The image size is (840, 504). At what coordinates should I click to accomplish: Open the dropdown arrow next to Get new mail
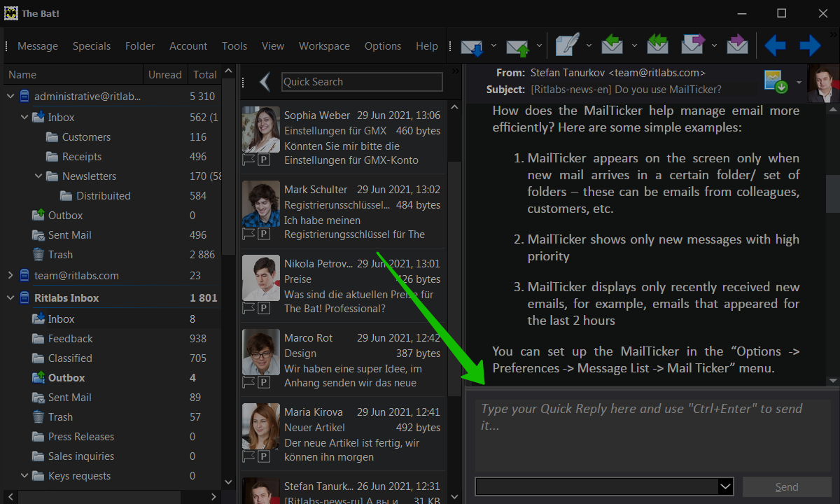[x=493, y=46]
